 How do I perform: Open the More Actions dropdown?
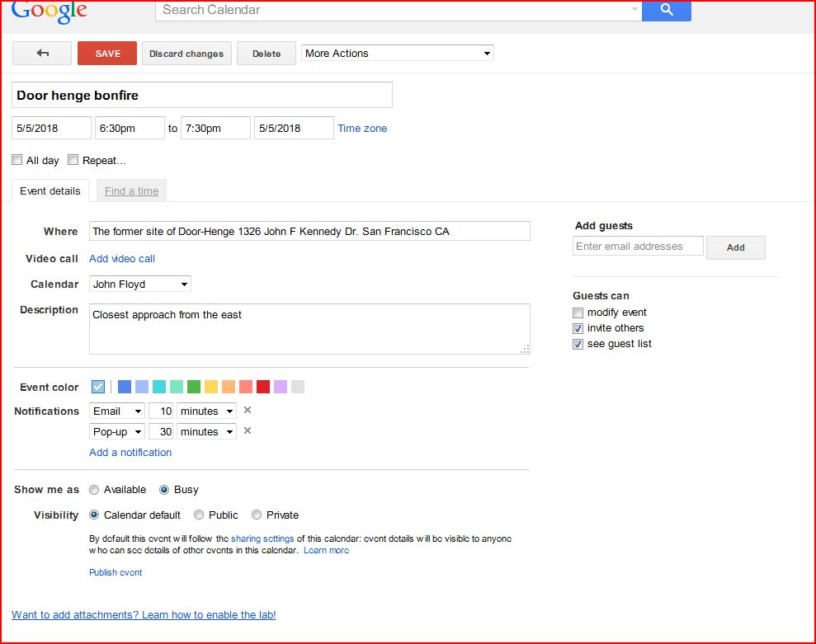point(397,54)
